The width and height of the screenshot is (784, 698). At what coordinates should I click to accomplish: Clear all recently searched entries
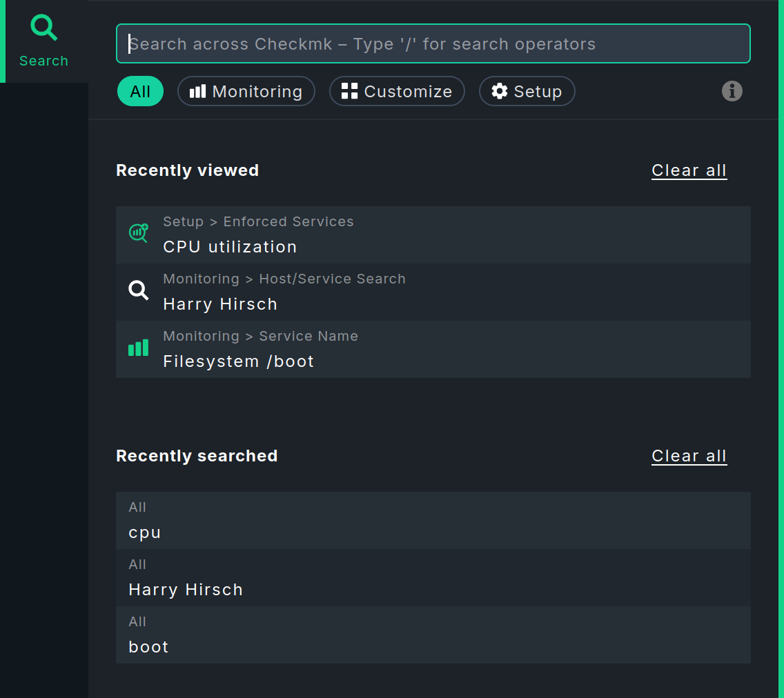point(689,455)
